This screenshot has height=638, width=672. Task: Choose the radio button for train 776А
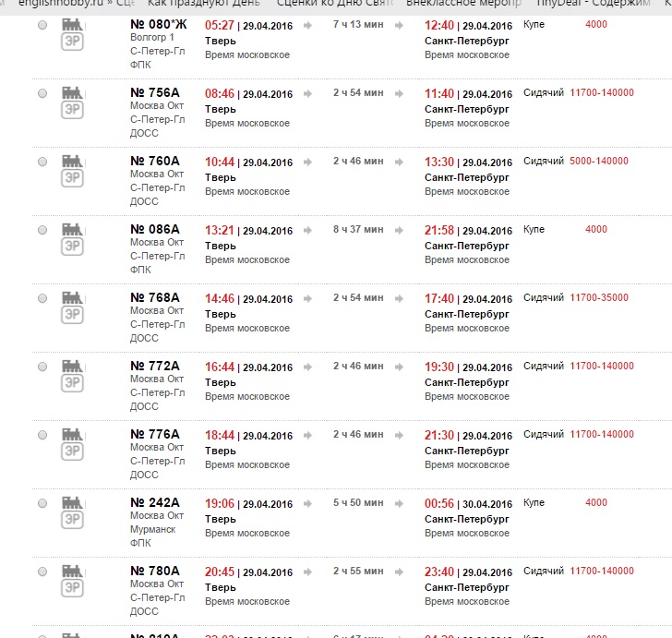(42, 435)
